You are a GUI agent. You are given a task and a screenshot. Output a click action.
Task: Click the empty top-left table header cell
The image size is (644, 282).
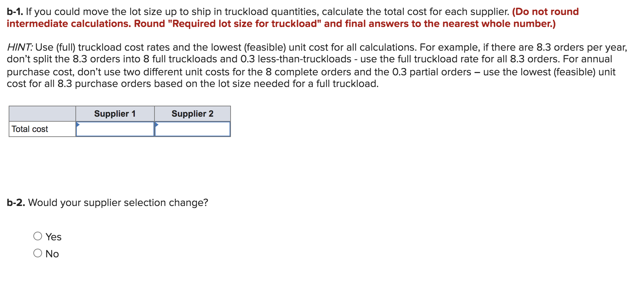click(42, 114)
